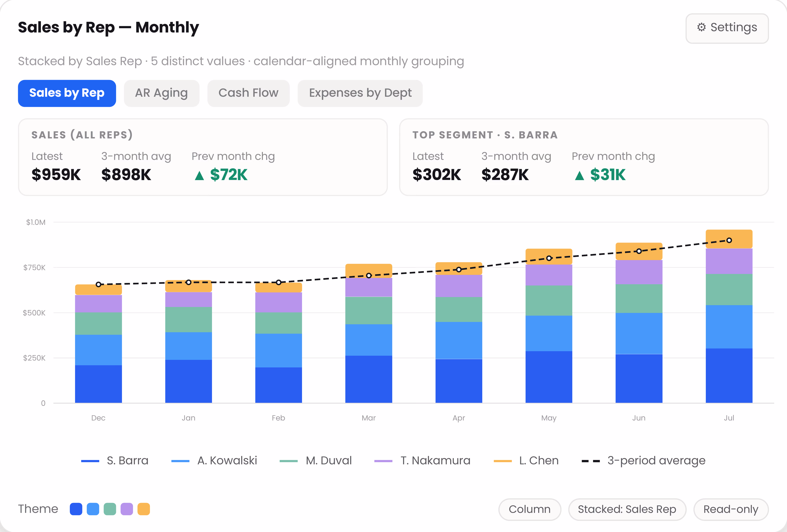
Task: Toggle L. Chen legend item
Action: pyautogui.click(x=526, y=461)
